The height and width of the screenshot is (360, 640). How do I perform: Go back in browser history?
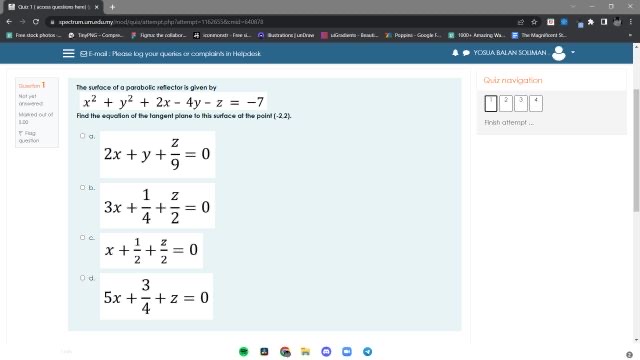[x=9, y=22]
